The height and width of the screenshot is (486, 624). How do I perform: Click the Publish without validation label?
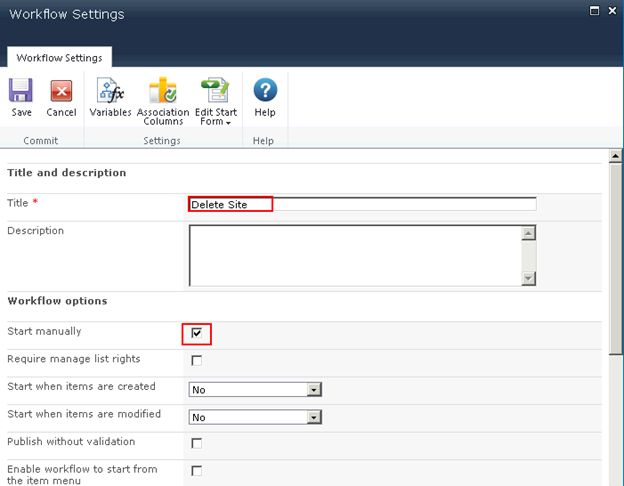(71, 441)
